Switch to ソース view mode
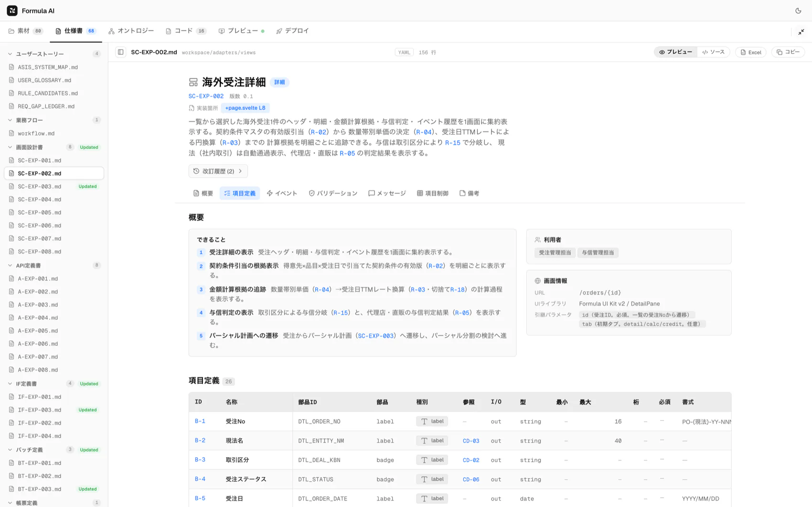This screenshot has height=507, width=812. 713,52
